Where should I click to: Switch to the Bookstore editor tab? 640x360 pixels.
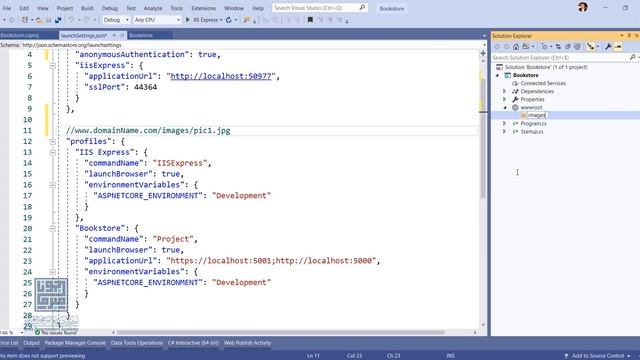pyautogui.click(x=141, y=36)
